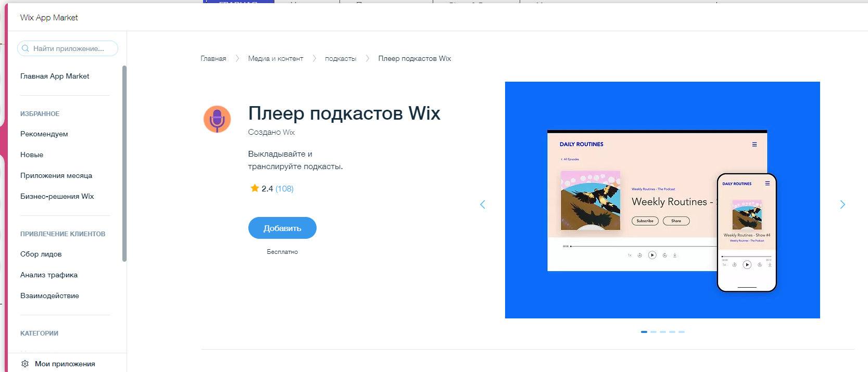Click the app preview screenshot image
This screenshot has height=372, width=868.
662,200
